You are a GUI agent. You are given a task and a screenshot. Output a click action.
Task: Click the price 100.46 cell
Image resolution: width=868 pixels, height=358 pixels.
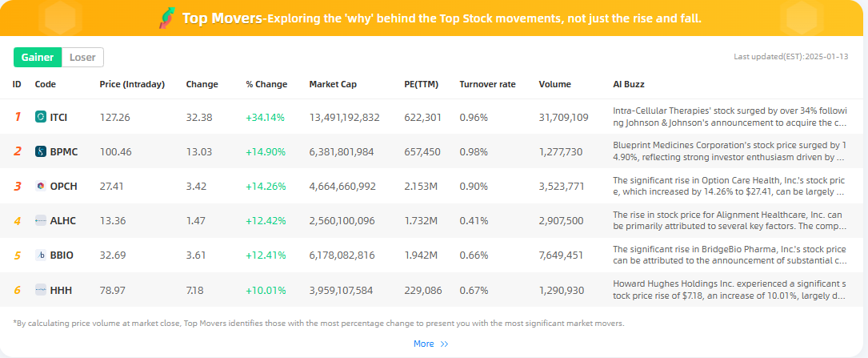click(x=116, y=152)
